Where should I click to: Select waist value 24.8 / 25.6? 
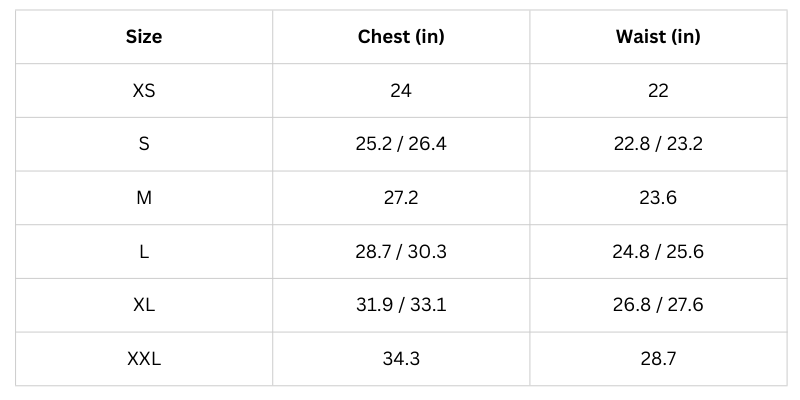(x=658, y=251)
